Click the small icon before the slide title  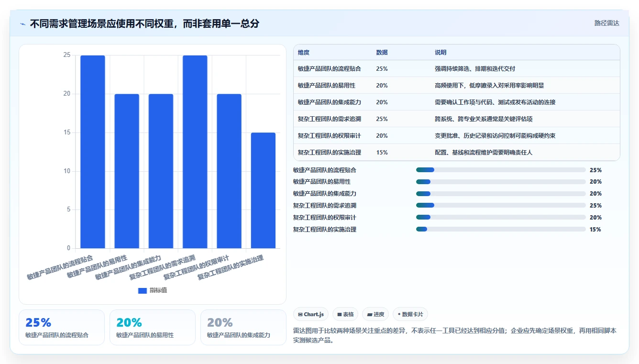click(x=23, y=23)
